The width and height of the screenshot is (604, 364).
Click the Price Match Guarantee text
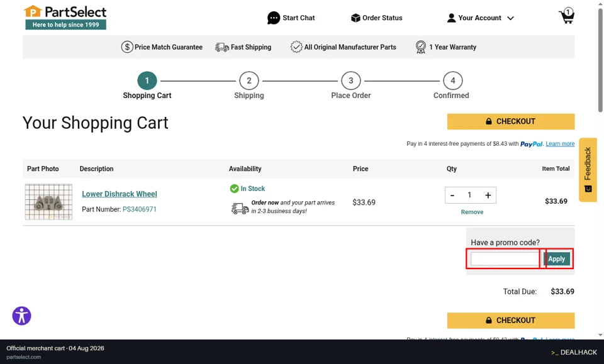169,47
